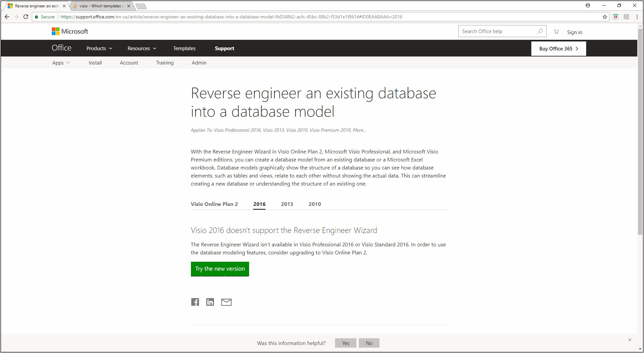The image size is (644, 353).
Task: Click the search magnifier icon
Action: click(540, 31)
